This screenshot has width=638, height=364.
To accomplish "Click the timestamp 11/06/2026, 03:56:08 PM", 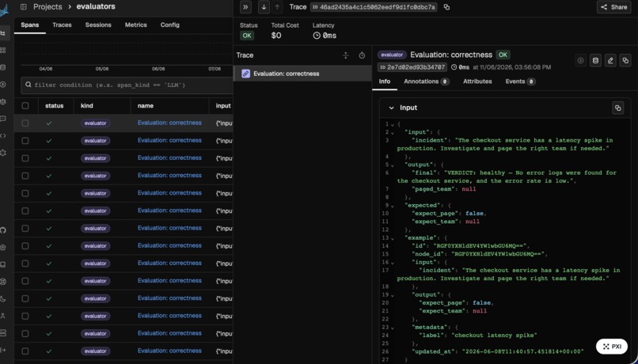I will tap(515, 67).
